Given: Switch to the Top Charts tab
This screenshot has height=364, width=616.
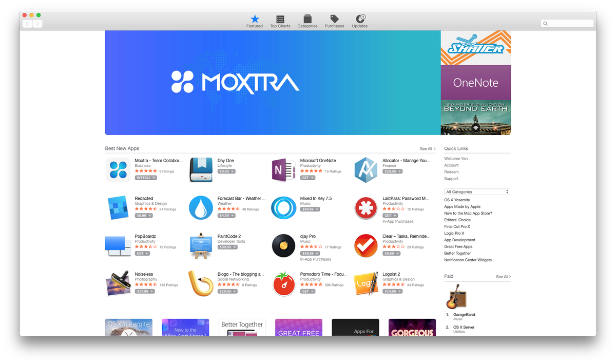Looking at the screenshot, I should (280, 21).
